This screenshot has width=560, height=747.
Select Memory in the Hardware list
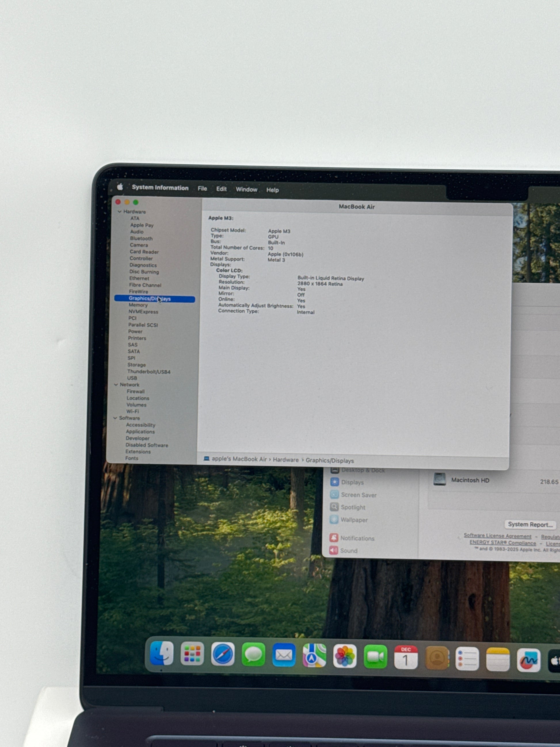click(138, 305)
